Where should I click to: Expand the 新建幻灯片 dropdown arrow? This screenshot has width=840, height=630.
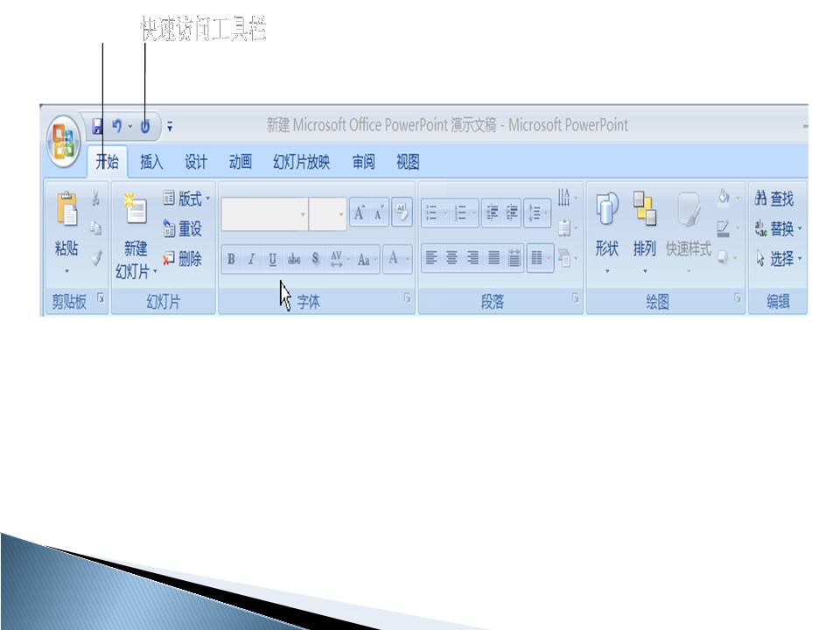coord(155,271)
